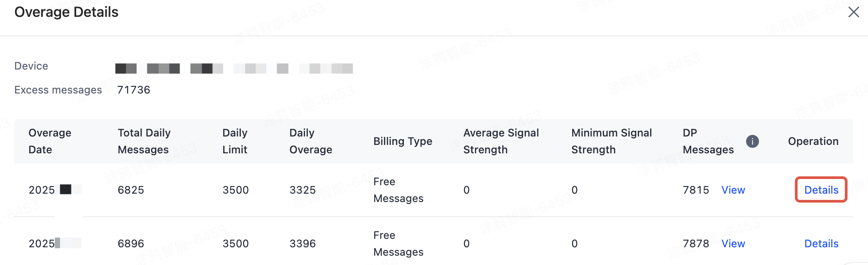The image size is (868, 265).
Task: Open View link for 7878 DP messages
Action: pyautogui.click(x=733, y=244)
